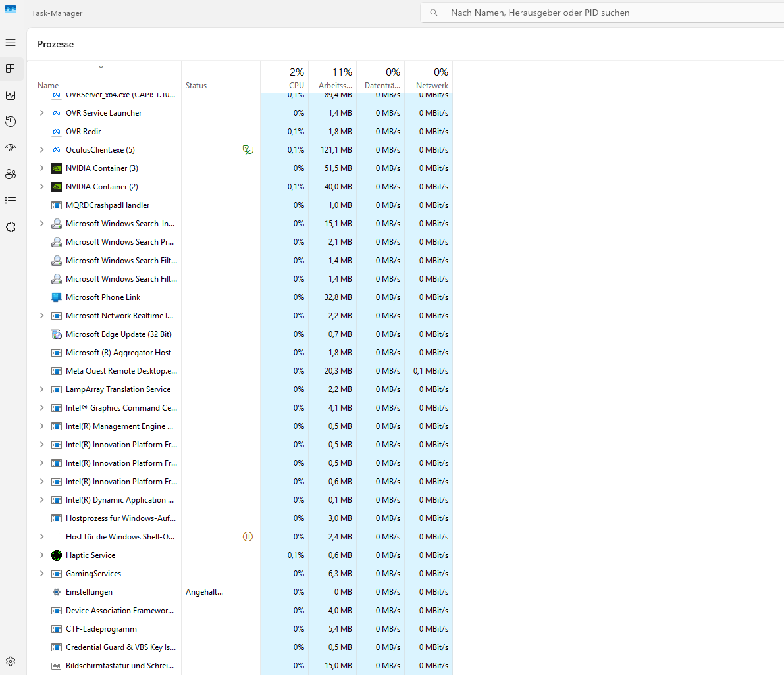Open the Services sidebar icon
This screenshot has height=675, width=784.
11,228
